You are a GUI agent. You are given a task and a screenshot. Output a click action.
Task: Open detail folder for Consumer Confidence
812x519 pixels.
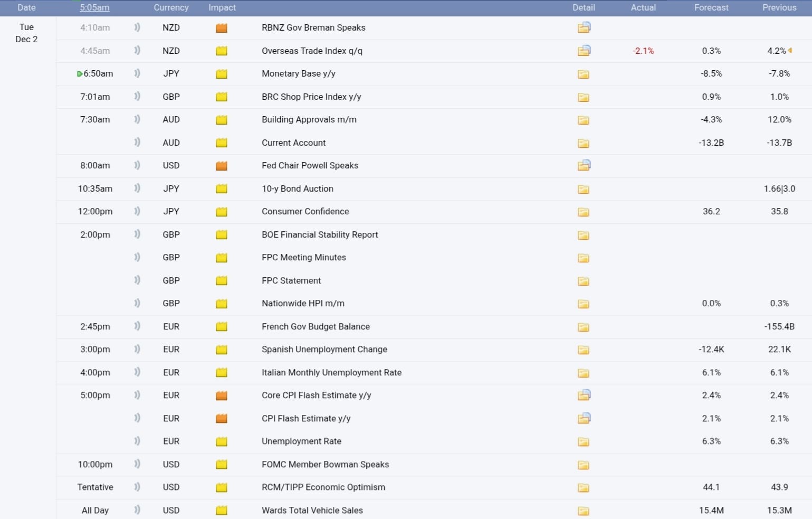[583, 212]
